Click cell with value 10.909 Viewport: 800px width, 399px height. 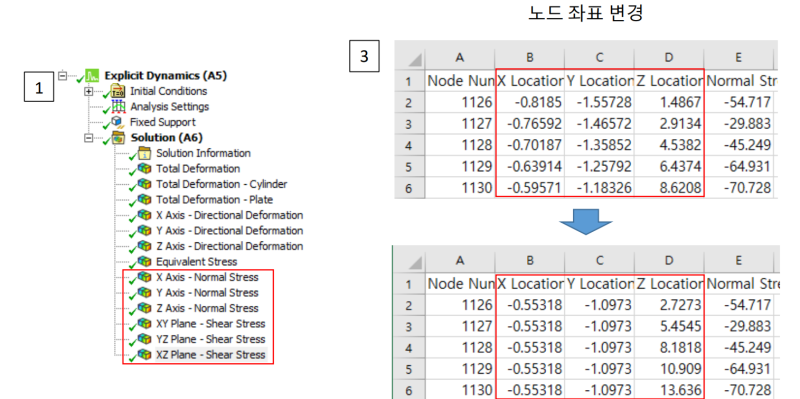(669, 369)
